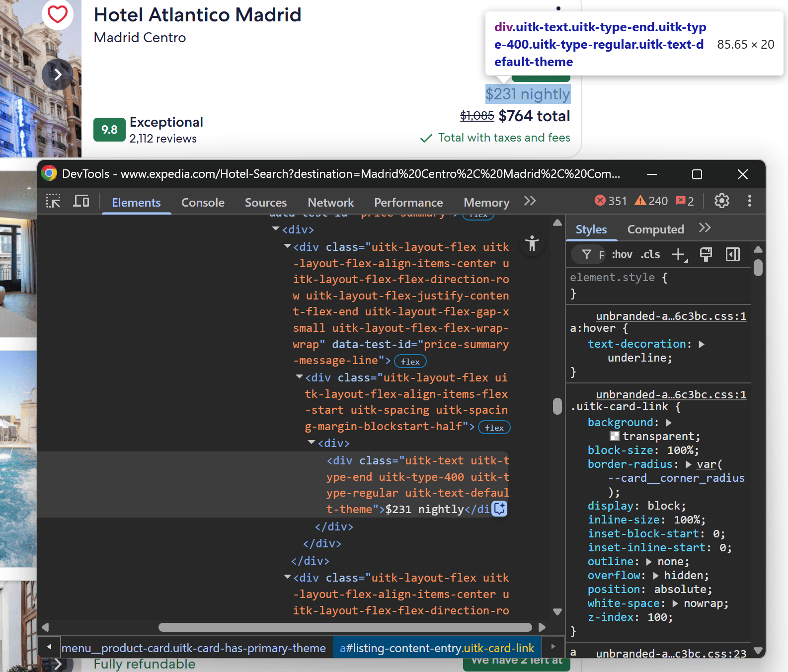Viewport: 788px width, 672px height.
Task: Select the a#listing-content-entry breadcrumb
Action: [437, 648]
